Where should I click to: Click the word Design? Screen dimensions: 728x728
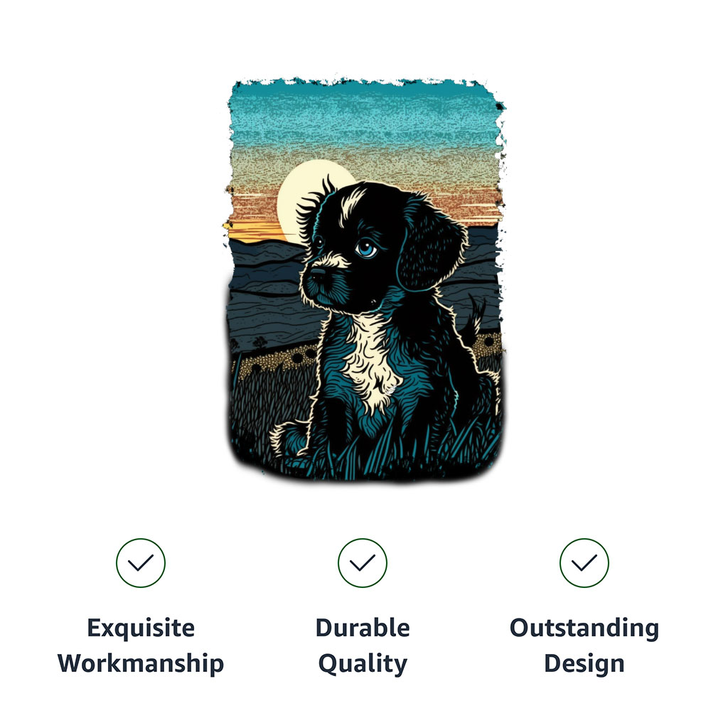coord(584,664)
